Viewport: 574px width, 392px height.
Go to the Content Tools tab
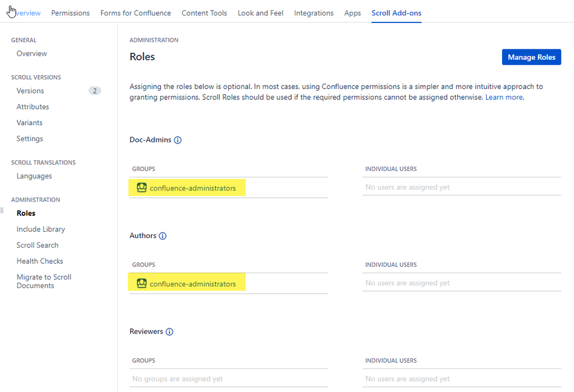[x=205, y=13]
